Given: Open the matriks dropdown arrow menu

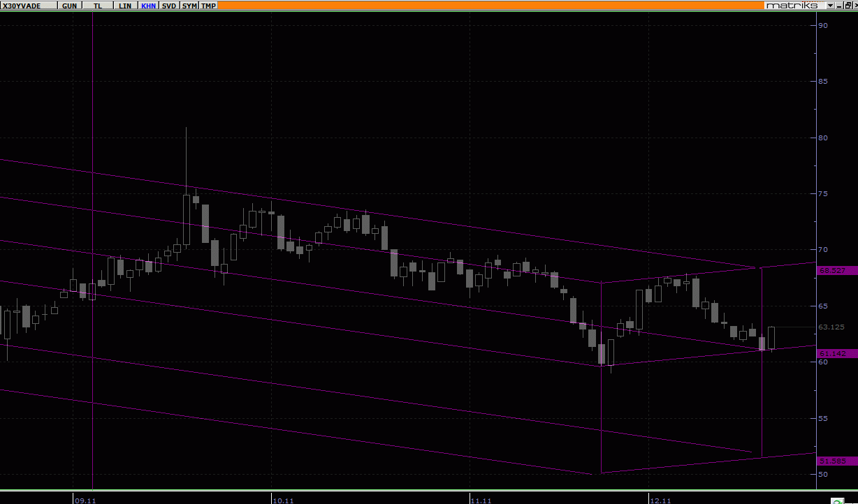Looking at the screenshot, I should 830,5.
